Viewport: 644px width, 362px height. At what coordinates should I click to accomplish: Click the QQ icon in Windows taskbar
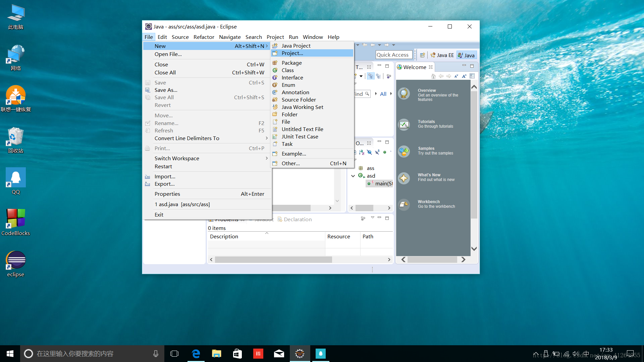[x=320, y=353]
